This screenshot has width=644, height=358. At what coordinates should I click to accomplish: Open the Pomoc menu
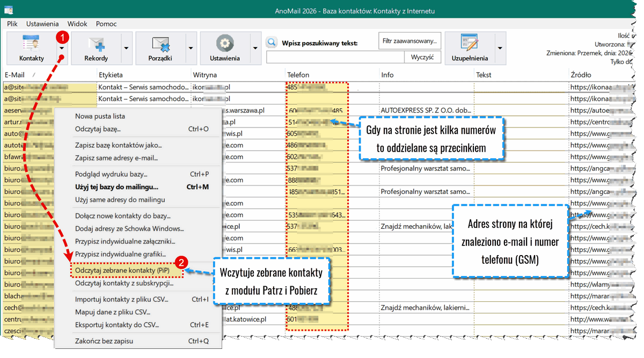[x=106, y=24]
